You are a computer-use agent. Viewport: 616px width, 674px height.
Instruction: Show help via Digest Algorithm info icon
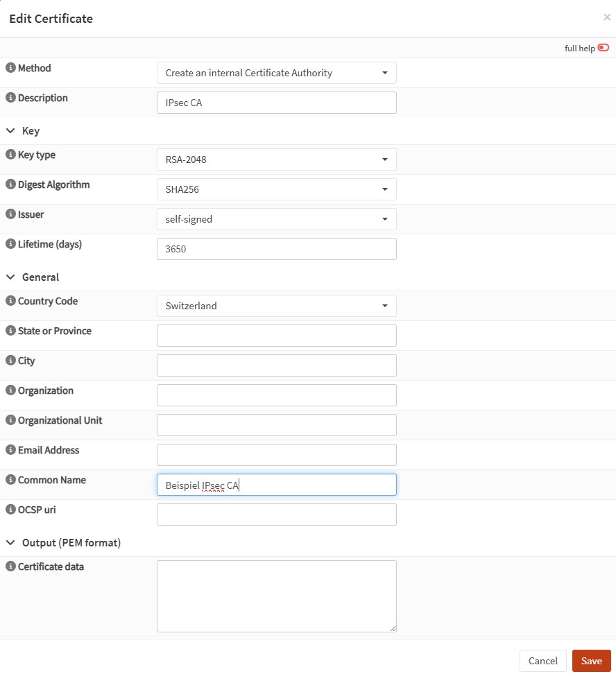pyautogui.click(x=10, y=184)
